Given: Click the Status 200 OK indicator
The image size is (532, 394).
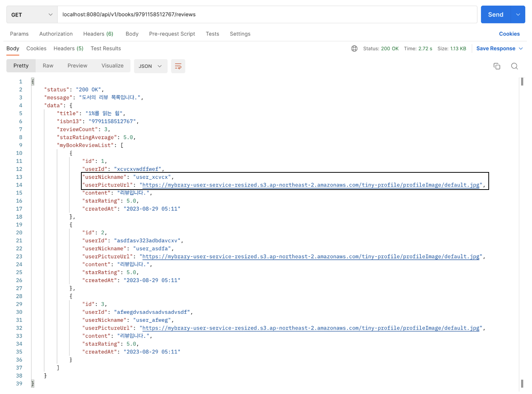Looking at the screenshot, I should pos(381,49).
